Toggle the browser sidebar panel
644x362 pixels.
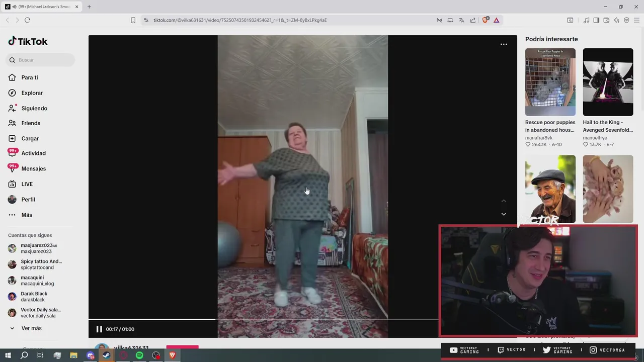[596, 20]
